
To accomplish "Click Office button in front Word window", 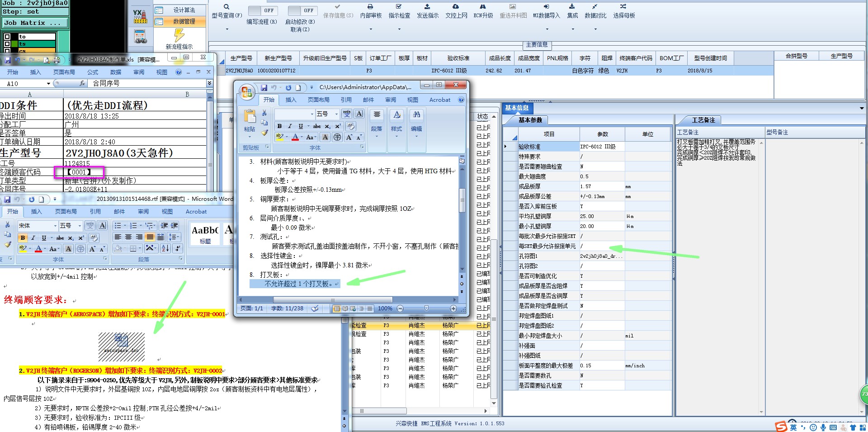I will [247, 92].
